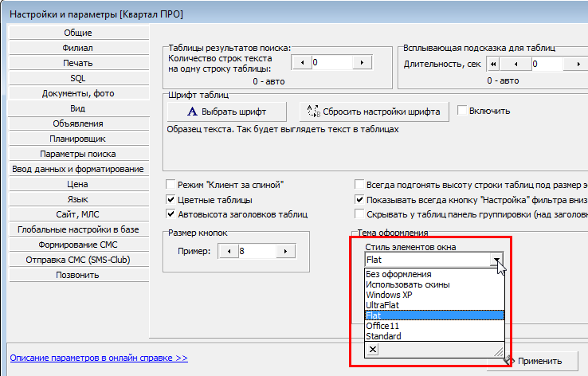Increase button size example with right arrow
This screenshot has height=376, width=588.
click(x=286, y=252)
